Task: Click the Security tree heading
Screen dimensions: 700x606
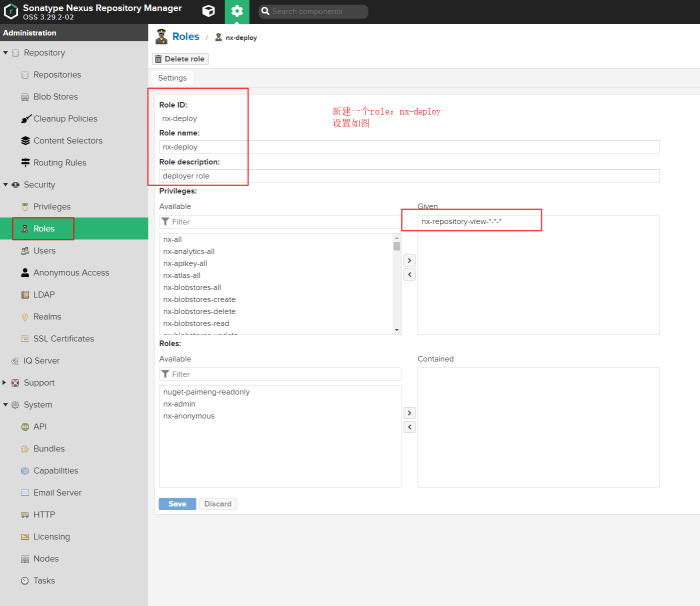Action: point(39,184)
